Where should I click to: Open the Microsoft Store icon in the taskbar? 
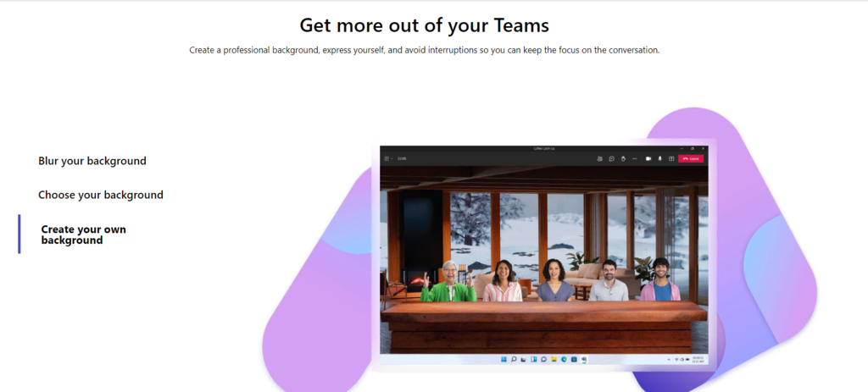coord(574,359)
